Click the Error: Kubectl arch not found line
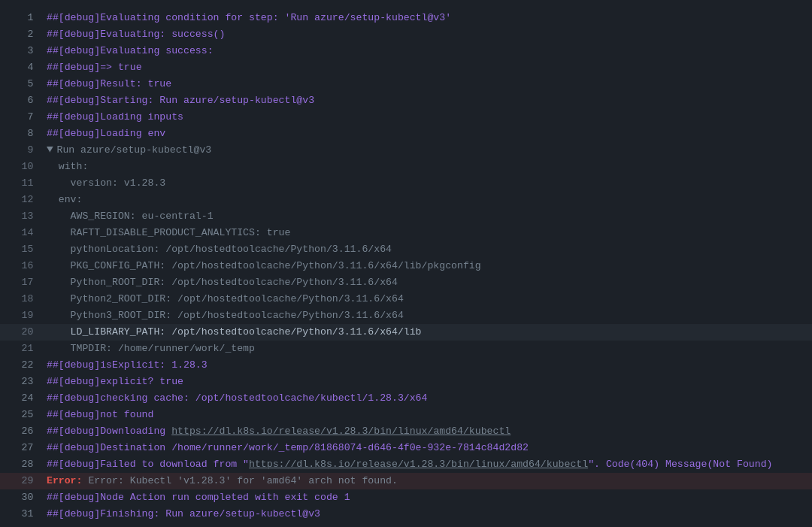The height and width of the screenshot is (527, 812). (222, 480)
